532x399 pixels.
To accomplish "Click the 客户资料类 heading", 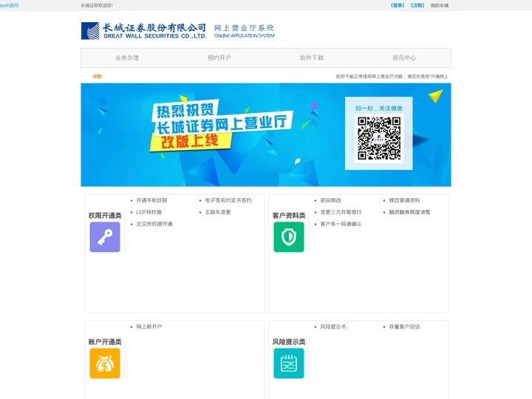I will coord(289,216).
